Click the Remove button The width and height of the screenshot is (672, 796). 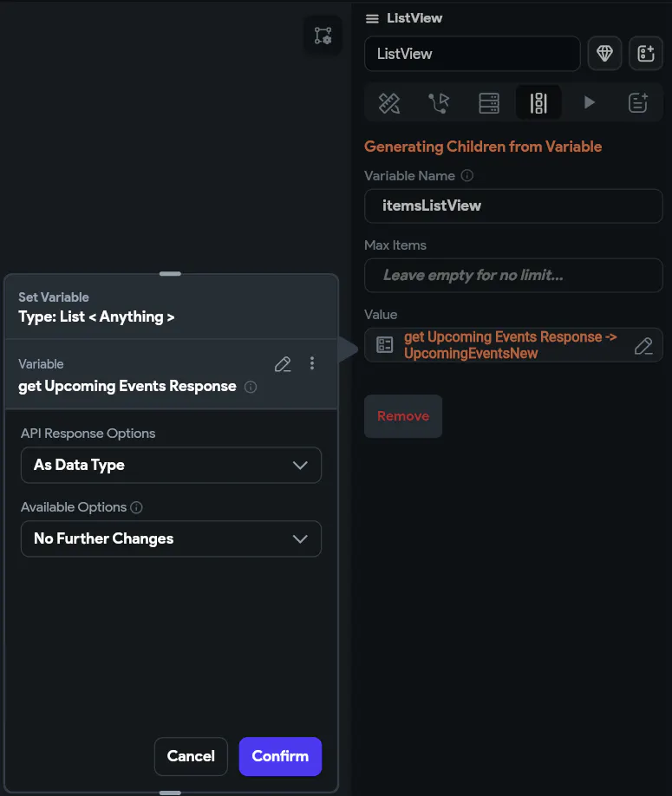point(403,416)
